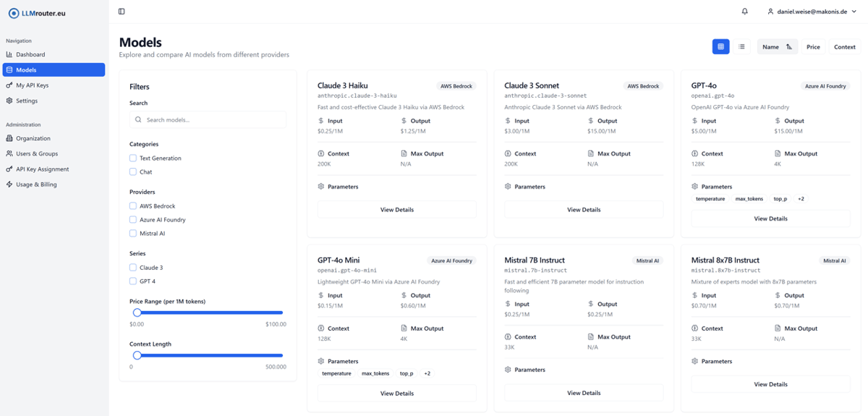Click the anthropic.claude-3-sonnet model ID text
Screen dimensions: 868x416
[545, 95]
